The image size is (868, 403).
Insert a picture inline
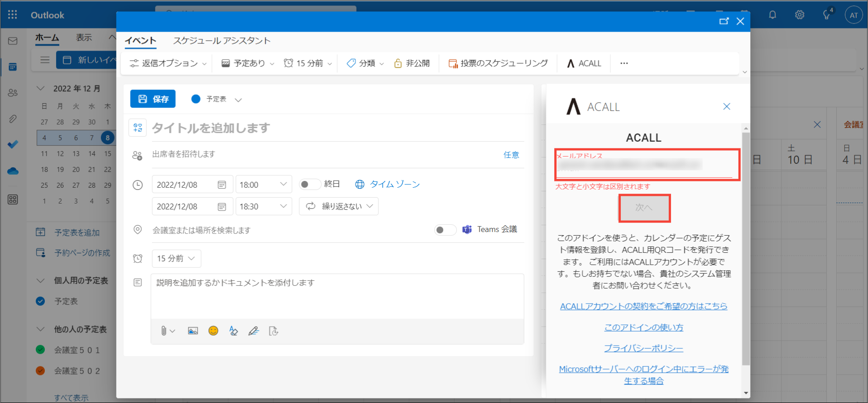click(x=193, y=331)
